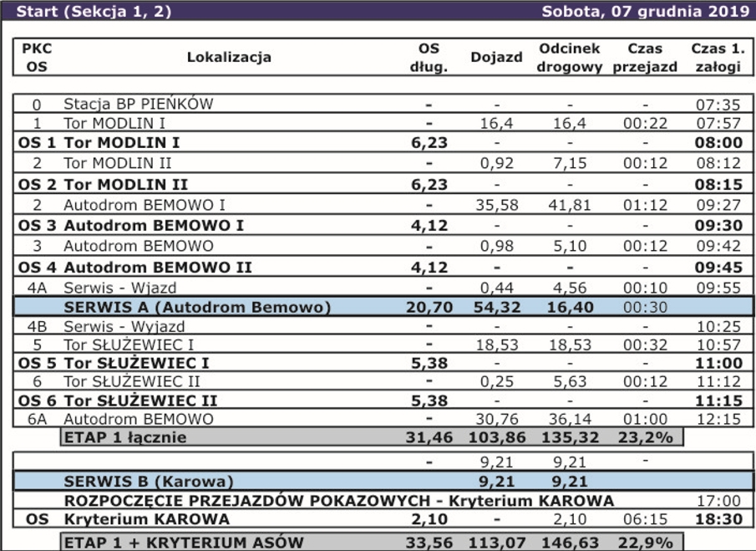
Task: Click the 'Lokalizacja' column header
Action: [x=229, y=57]
